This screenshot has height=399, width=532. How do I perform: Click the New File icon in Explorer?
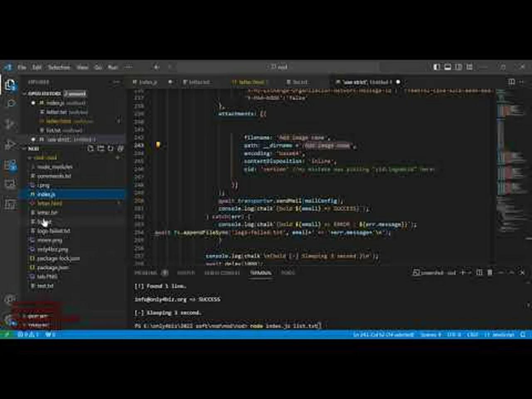pyautogui.click(x=91, y=149)
